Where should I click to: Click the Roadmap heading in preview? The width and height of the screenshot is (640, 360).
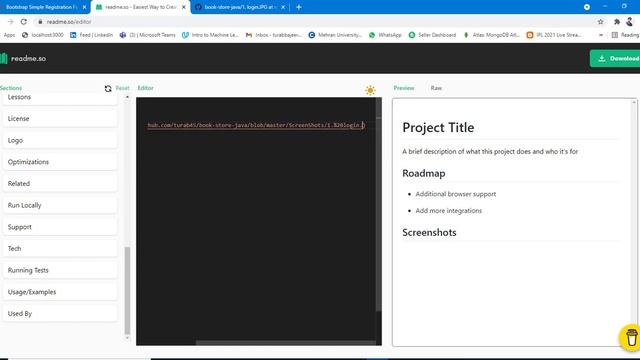pyautogui.click(x=424, y=173)
